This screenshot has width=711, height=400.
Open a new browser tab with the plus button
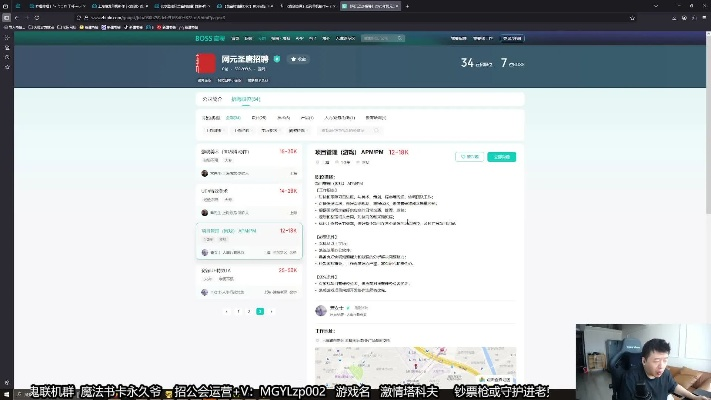pyautogui.click(x=407, y=6)
